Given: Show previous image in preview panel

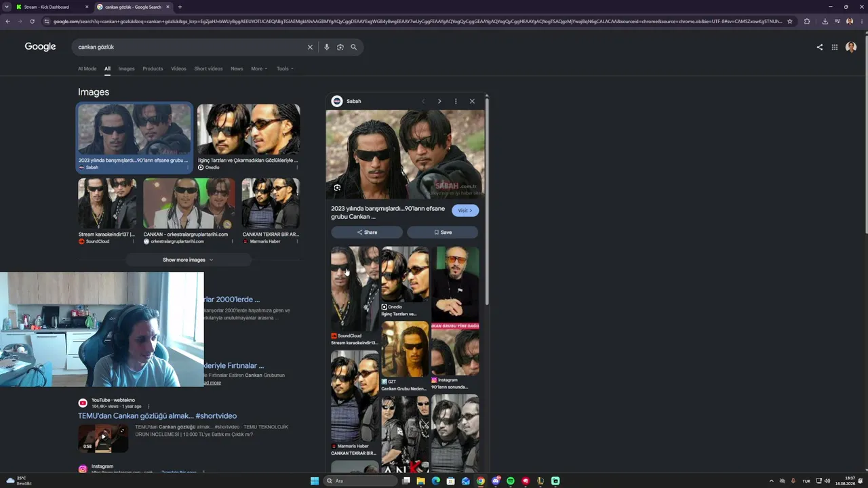Looking at the screenshot, I should pyautogui.click(x=423, y=101).
